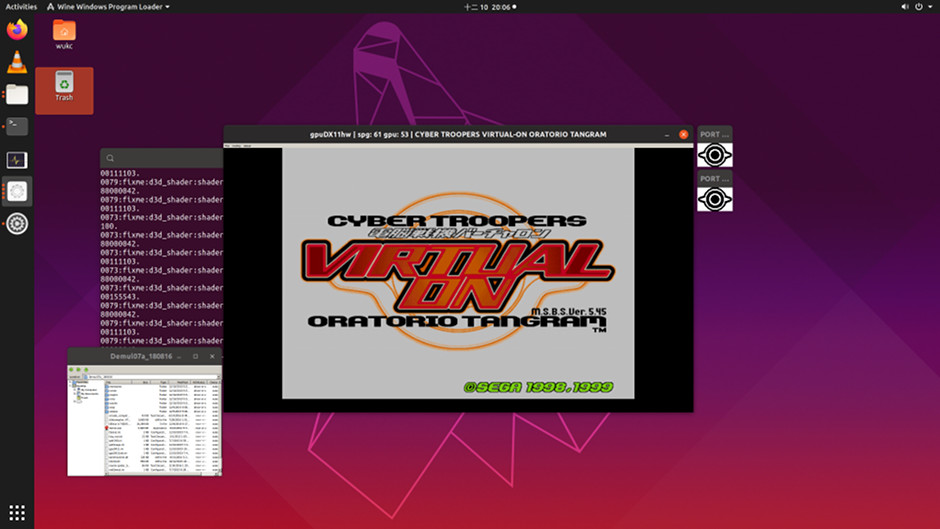Viewport: 940px width, 529px height.
Task: Minimize the Virtual-On emulator window
Action: coord(667,134)
